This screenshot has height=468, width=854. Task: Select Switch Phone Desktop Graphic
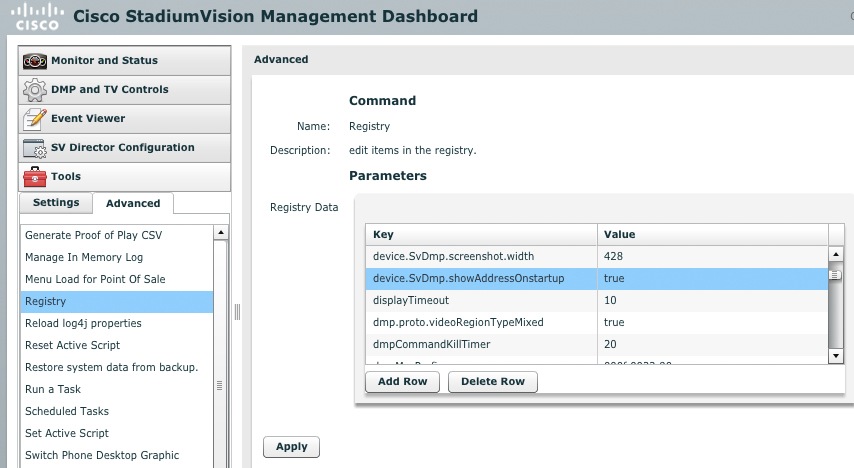click(x=117, y=455)
